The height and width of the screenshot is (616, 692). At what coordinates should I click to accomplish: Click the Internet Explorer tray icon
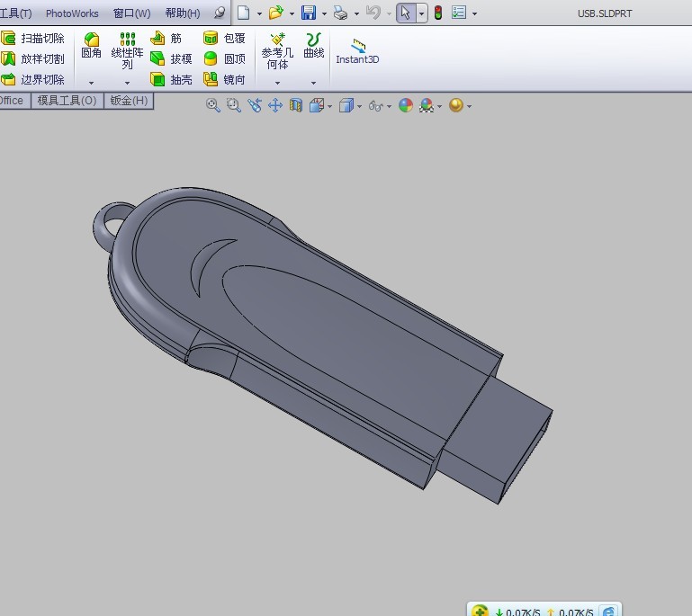coord(608,611)
